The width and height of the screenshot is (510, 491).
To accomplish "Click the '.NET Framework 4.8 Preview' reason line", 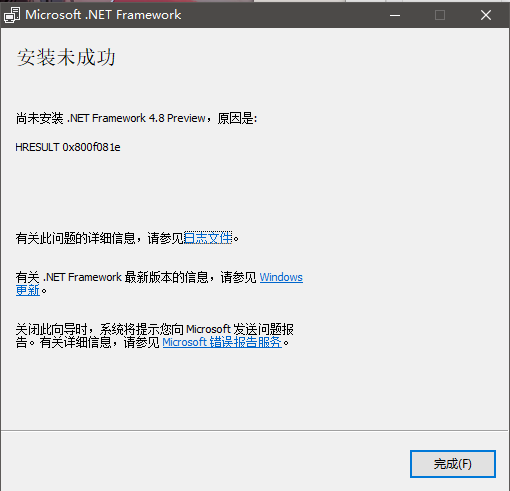I will (x=136, y=118).
